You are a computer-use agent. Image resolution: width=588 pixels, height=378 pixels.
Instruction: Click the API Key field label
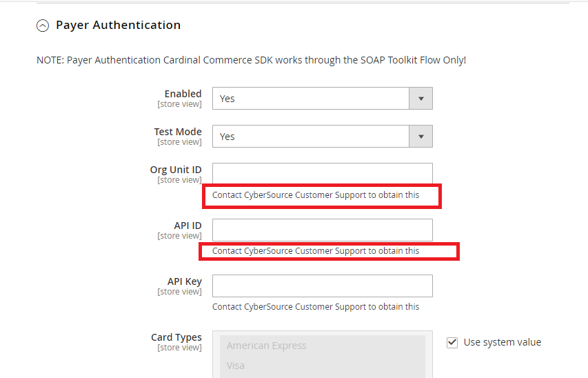pos(184,281)
